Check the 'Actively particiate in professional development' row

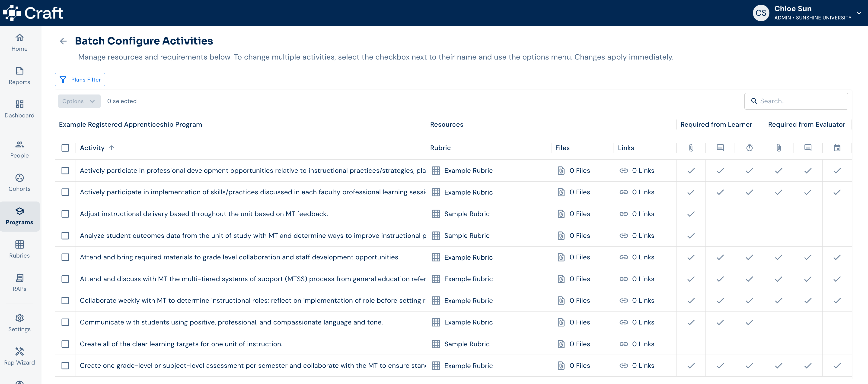(x=65, y=171)
